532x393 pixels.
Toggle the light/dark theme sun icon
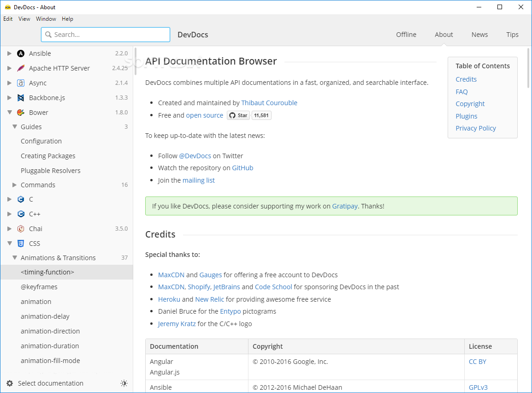click(124, 383)
